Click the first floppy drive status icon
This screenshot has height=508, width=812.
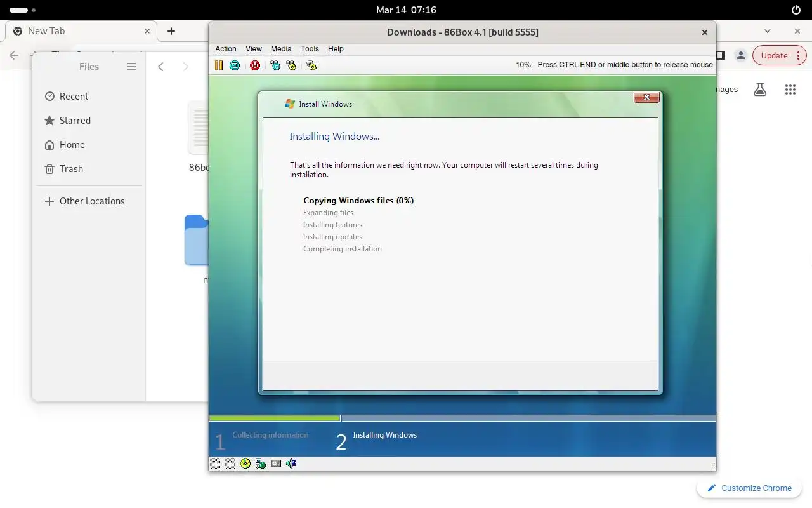[215, 464]
